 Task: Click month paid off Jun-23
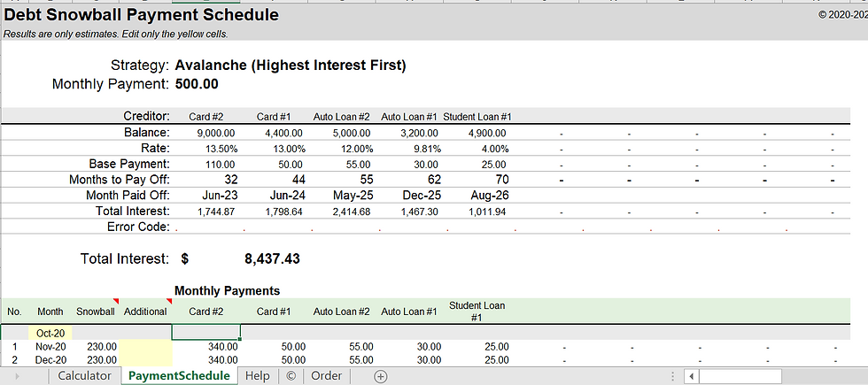tap(220, 196)
